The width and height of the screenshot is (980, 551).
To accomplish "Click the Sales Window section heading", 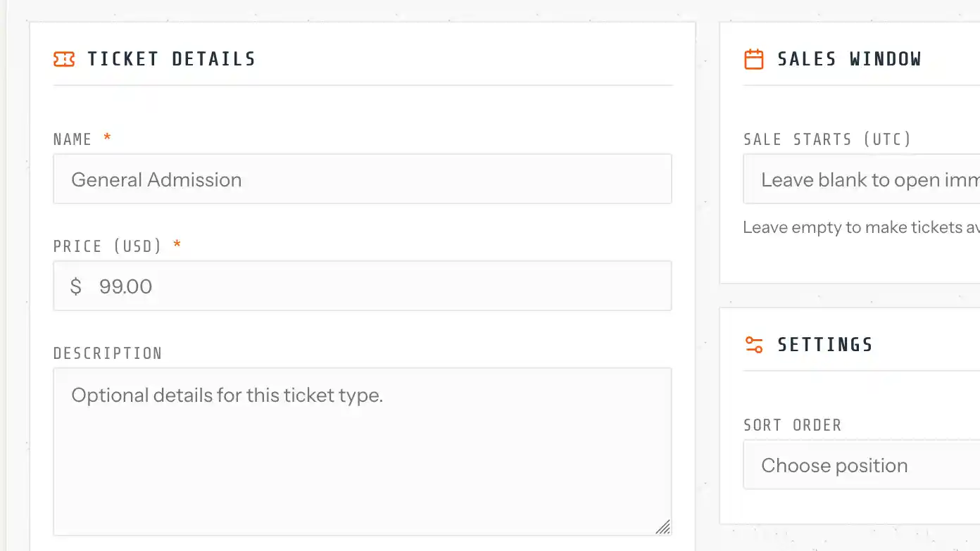I will pos(849,59).
